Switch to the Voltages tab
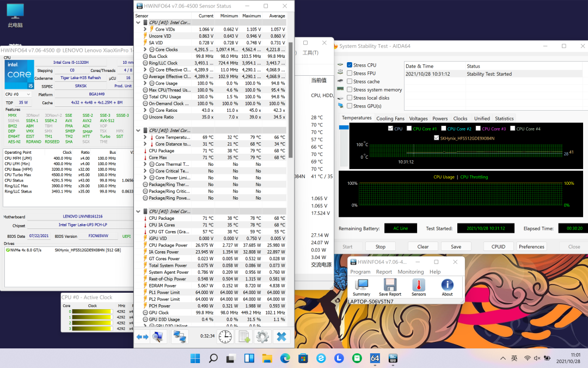 click(419, 118)
